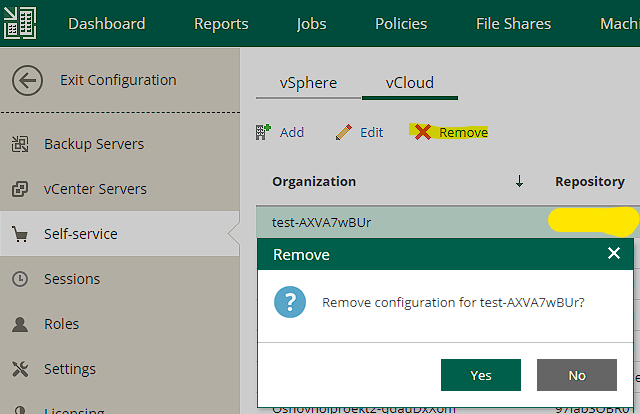640x414 pixels.
Task: Open the Policies tab
Action: [x=401, y=24]
